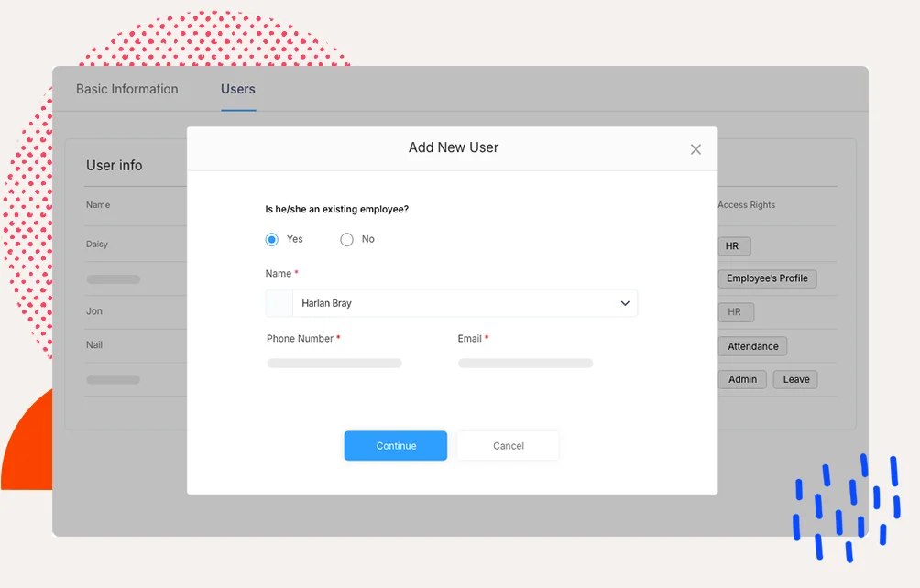
Task: Click the HR access tag in Jon's row
Action: pos(735,312)
